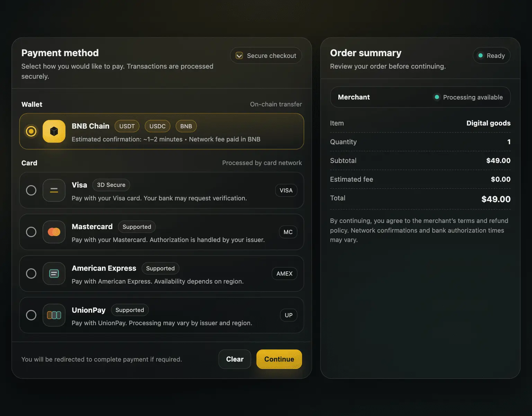Click the On-chain transfer text

coord(276,104)
